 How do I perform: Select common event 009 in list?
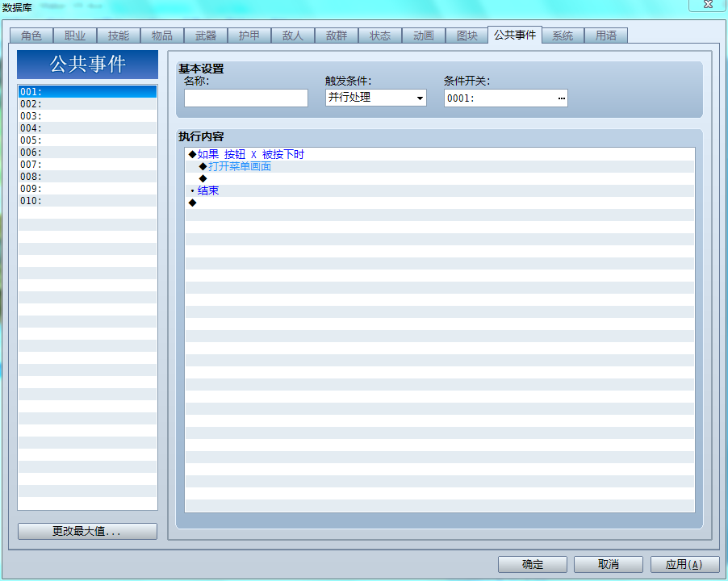coord(87,188)
